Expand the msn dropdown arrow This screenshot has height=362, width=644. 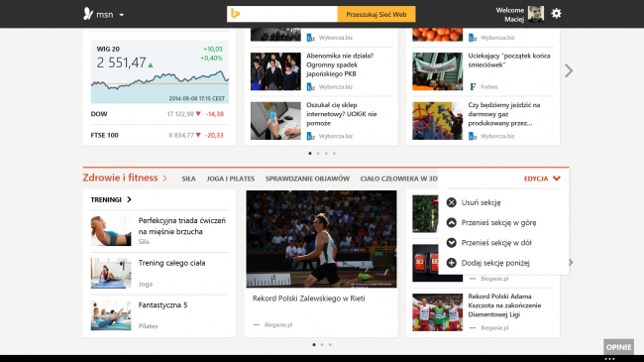122,15
